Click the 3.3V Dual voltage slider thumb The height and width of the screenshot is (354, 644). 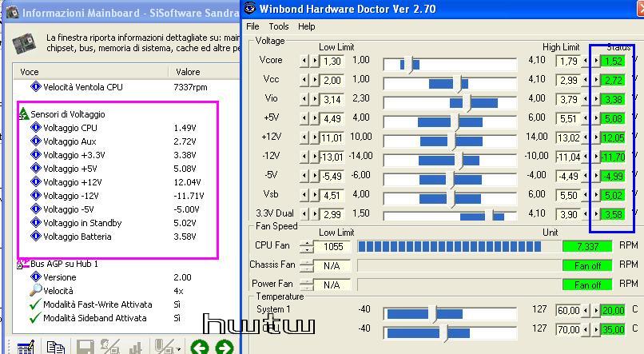point(489,215)
